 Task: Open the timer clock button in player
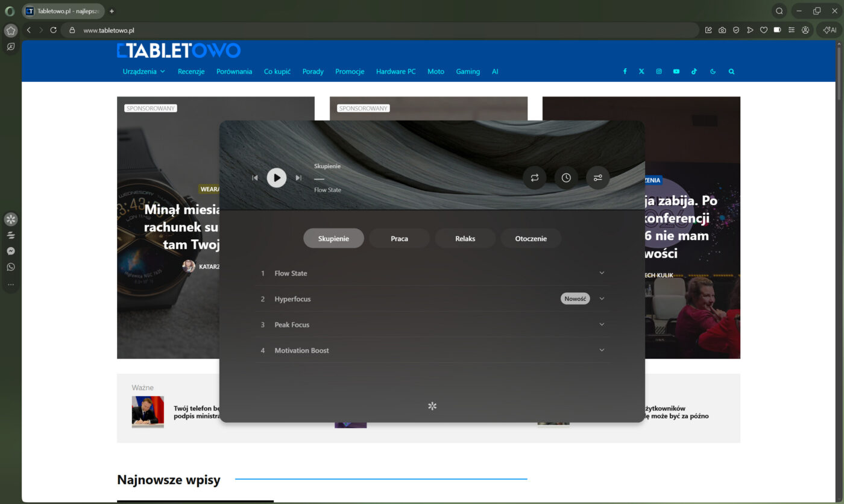click(566, 178)
